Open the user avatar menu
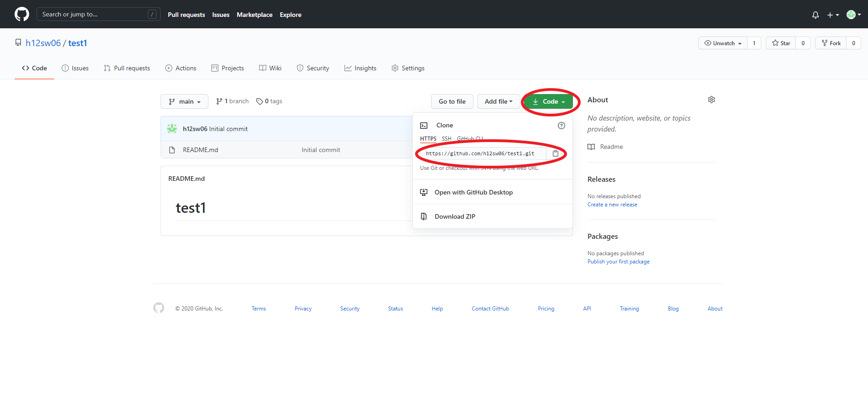 [x=853, y=15]
